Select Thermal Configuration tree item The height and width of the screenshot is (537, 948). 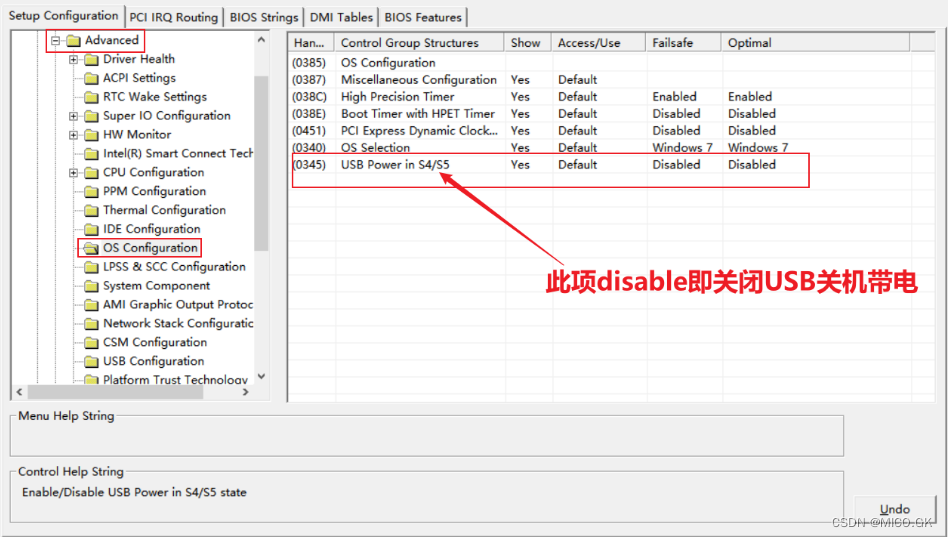(164, 210)
